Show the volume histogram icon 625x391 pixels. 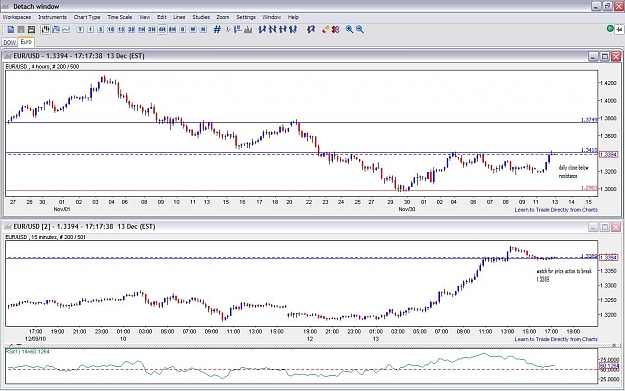[x=248, y=29]
